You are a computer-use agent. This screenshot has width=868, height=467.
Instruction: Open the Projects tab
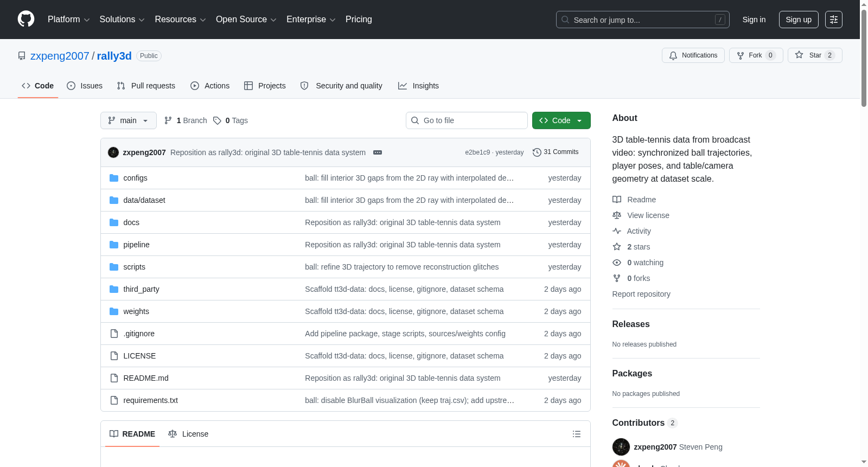(x=265, y=86)
